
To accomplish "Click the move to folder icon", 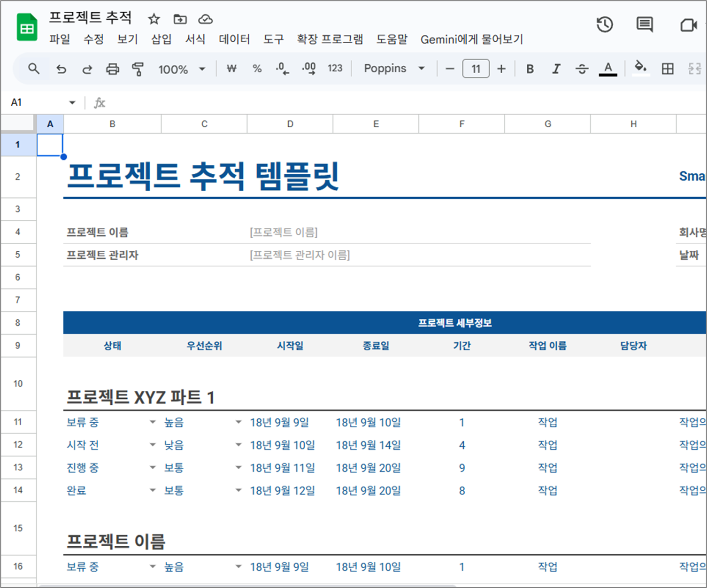I will [x=180, y=19].
